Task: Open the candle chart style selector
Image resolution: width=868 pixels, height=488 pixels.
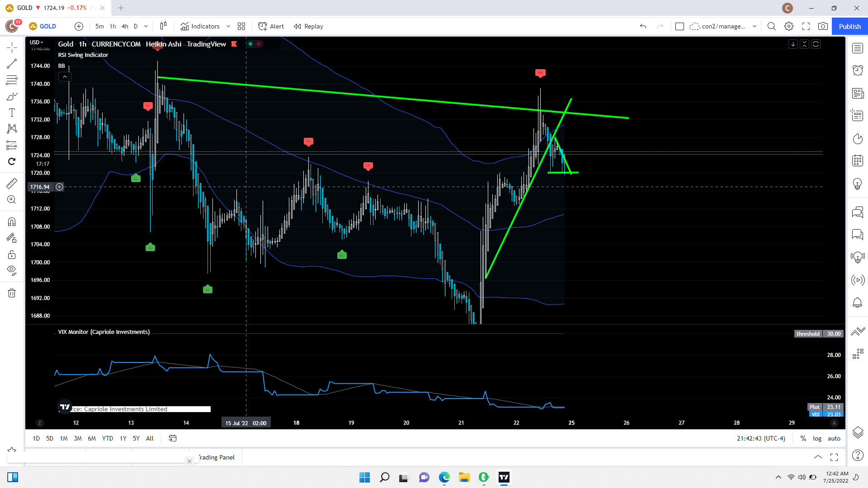Action: pos(163,26)
